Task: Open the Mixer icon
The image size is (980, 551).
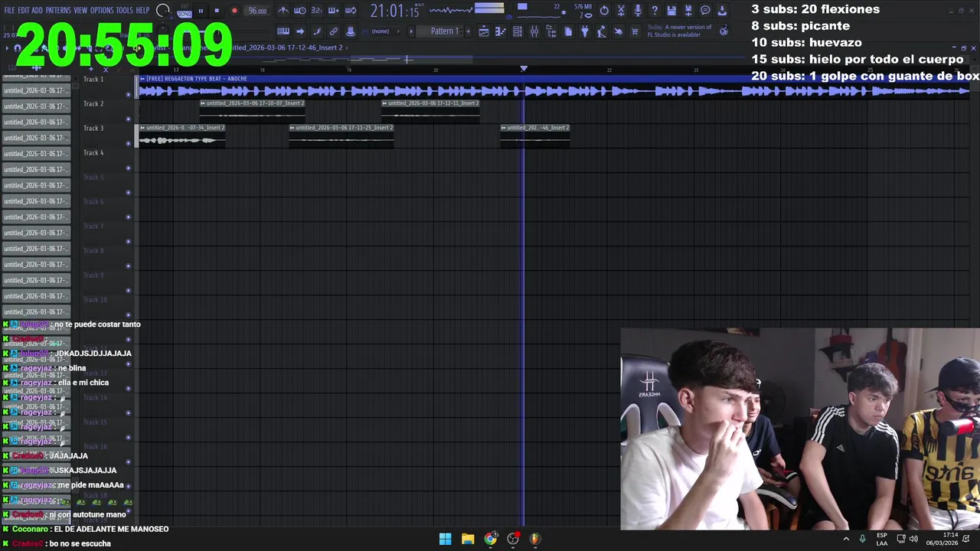Action: click(x=534, y=31)
